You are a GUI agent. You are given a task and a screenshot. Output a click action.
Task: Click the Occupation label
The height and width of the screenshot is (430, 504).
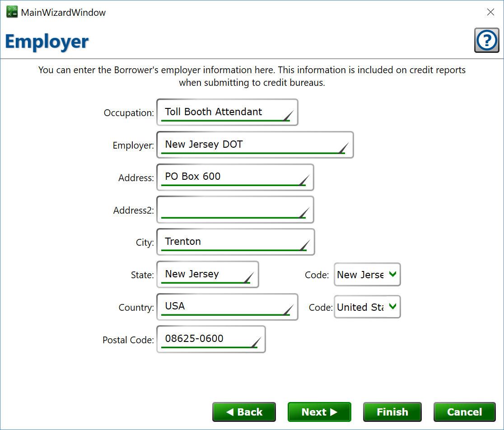(x=129, y=113)
